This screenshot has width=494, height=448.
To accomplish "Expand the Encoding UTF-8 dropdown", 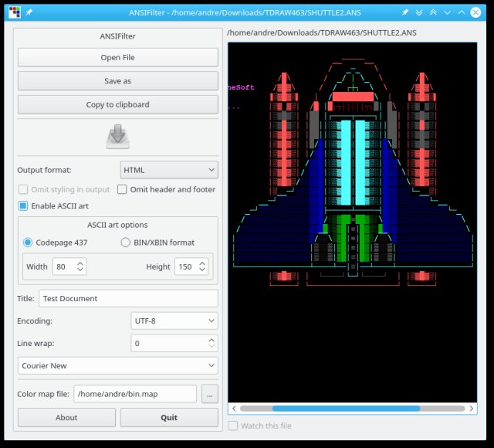I will coord(174,321).
